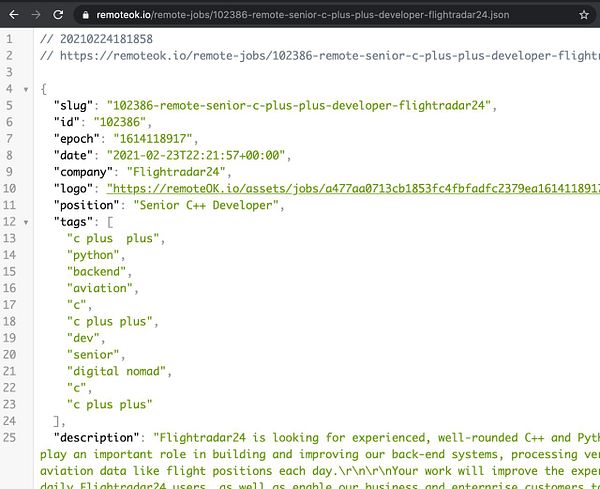The width and height of the screenshot is (600, 489).
Task: Select the epoch value "1614118917"
Action: (153, 139)
